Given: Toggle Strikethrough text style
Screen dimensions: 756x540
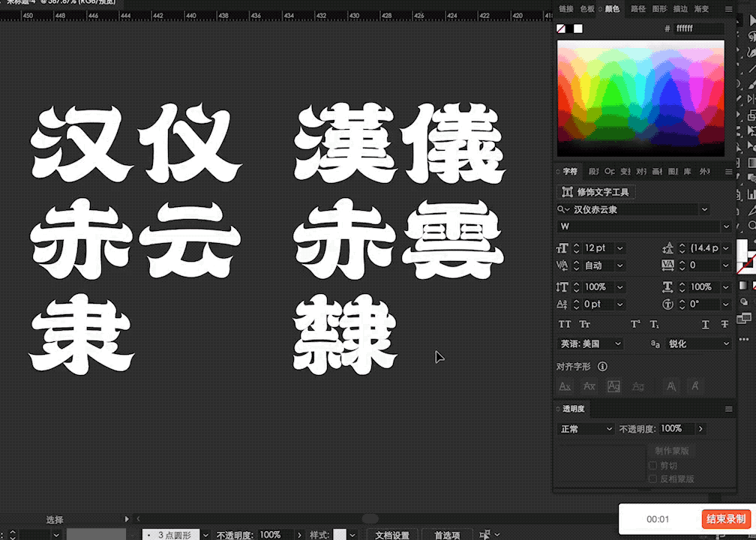Looking at the screenshot, I should [724, 324].
